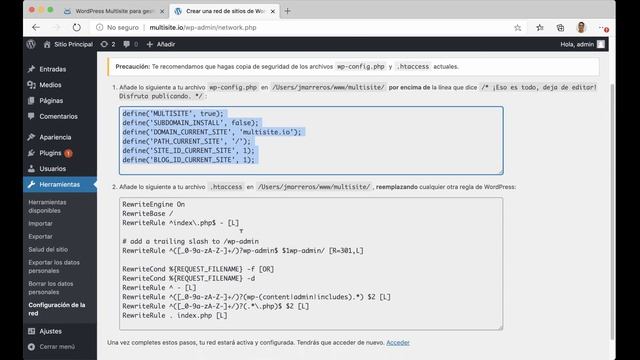Close the Crear una red de sitios tab
The image size is (640, 360).
[x=273, y=11]
